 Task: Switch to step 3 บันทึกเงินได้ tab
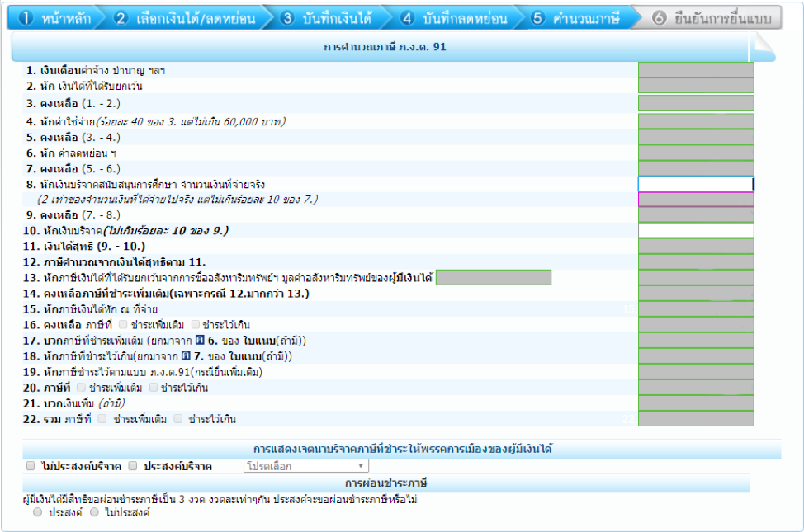pyautogui.click(x=326, y=18)
